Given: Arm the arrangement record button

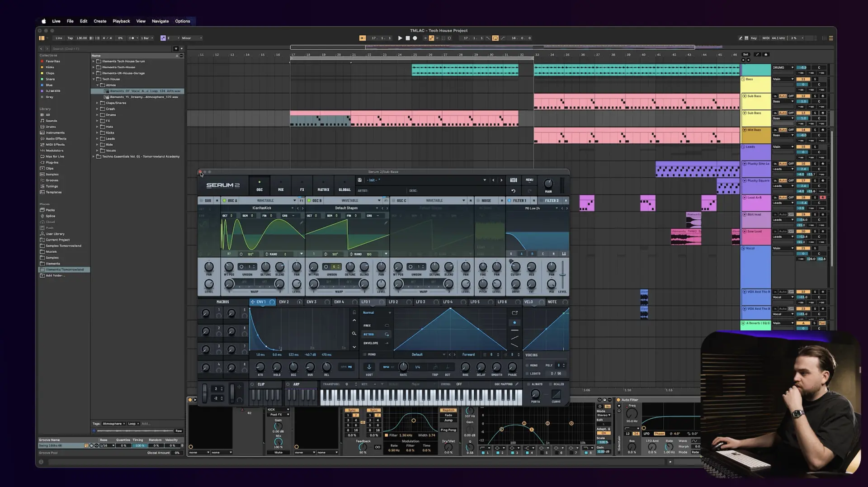Looking at the screenshot, I should 415,38.
